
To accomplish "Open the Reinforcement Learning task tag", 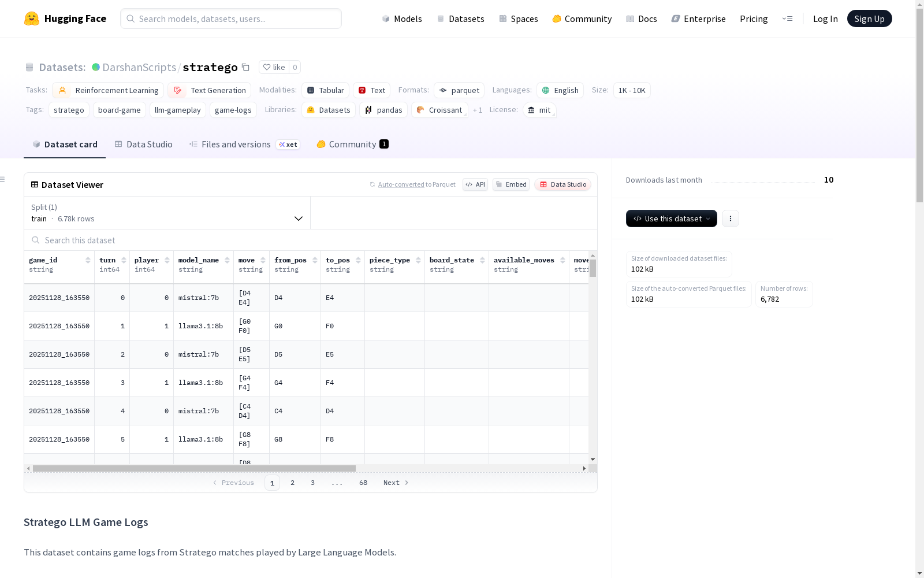I will pyautogui.click(x=108, y=90).
